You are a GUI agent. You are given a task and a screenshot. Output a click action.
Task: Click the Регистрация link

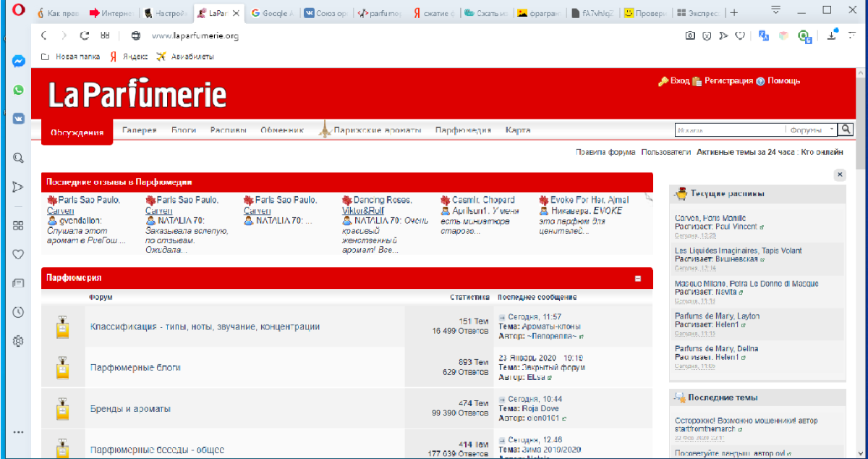pyautogui.click(x=729, y=81)
